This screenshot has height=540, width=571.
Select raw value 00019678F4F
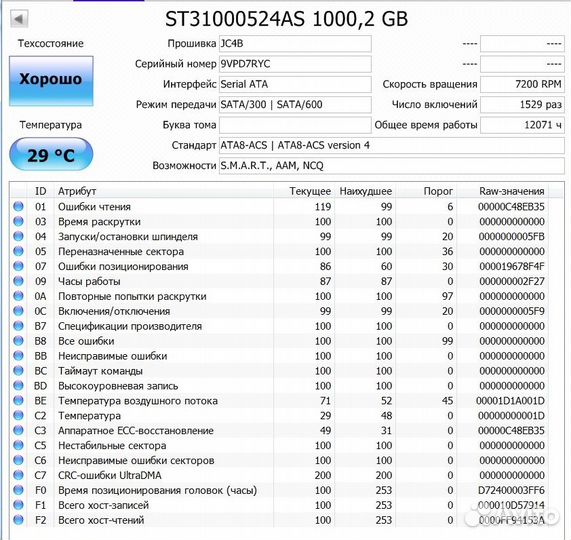512,267
